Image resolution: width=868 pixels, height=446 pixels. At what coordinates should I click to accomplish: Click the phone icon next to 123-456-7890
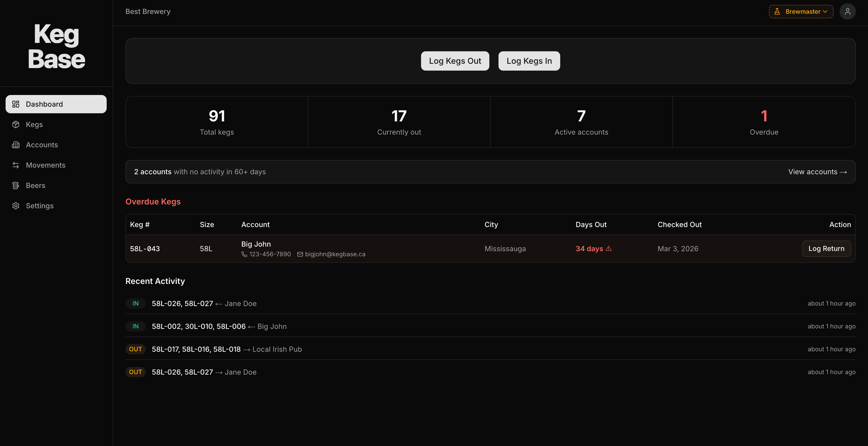[x=244, y=254]
